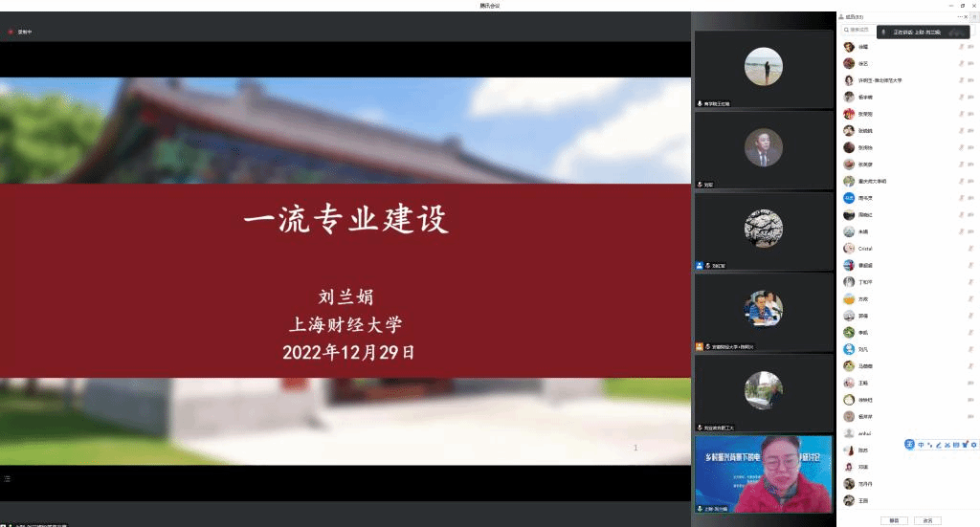The width and height of the screenshot is (980, 527).
Task: Select the active speaker video at bottom
Action: 764,474
